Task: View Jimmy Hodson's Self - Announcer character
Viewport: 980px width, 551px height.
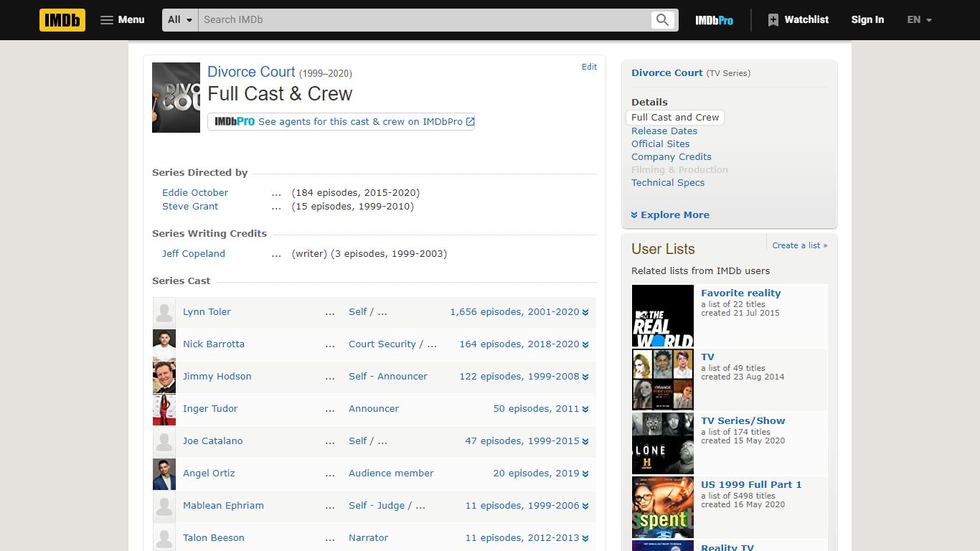Action: pyautogui.click(x=388, y=377)
